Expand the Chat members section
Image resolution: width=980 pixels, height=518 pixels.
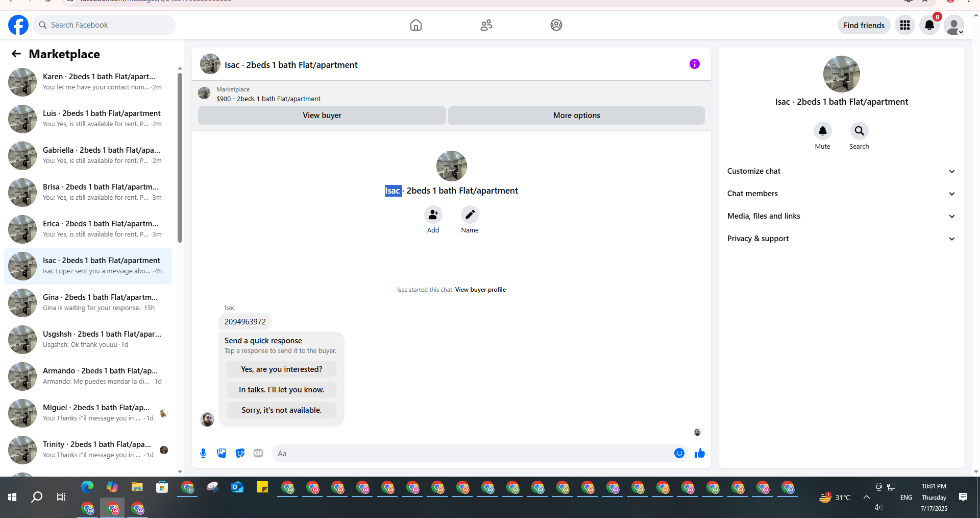click(841, 194)
